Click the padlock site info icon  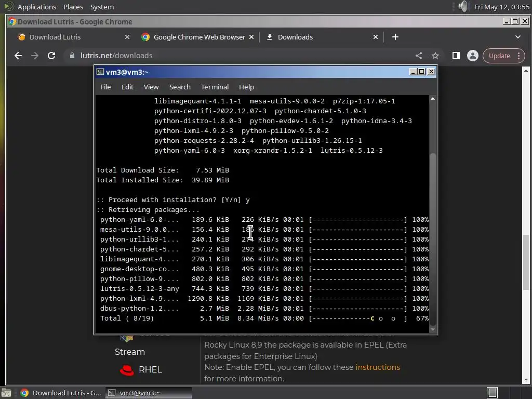(72, 56)
